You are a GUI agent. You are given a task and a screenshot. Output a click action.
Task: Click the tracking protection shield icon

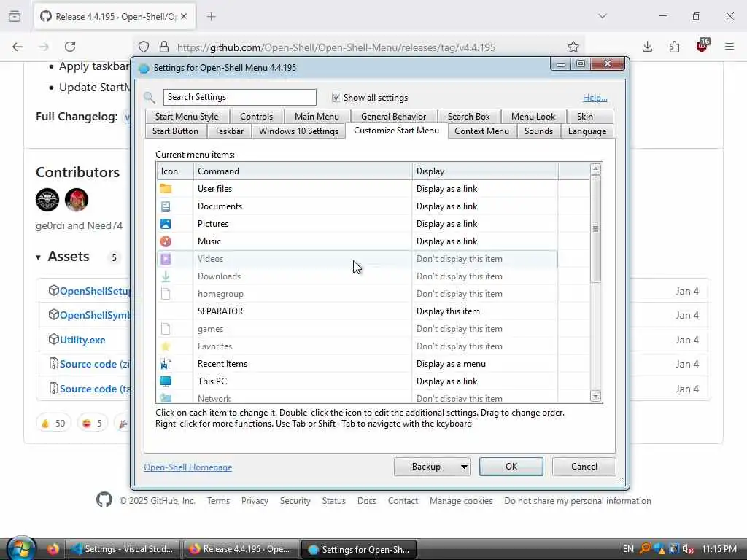click(x=144, y=47)
